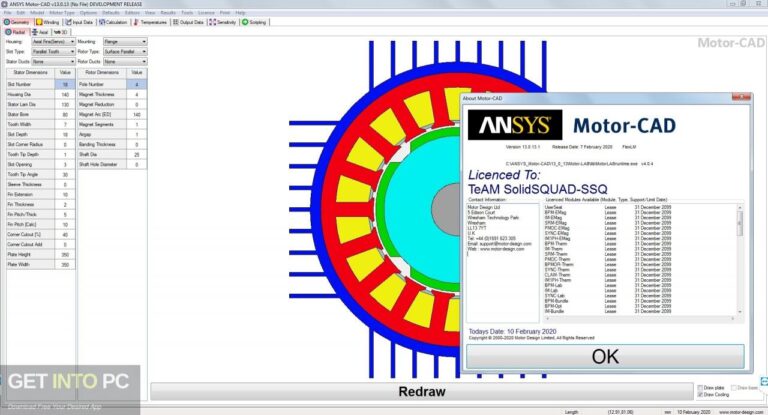Open the Scripting tab
The width and height of the screenshot is (768, 415).
click(254, 22)
